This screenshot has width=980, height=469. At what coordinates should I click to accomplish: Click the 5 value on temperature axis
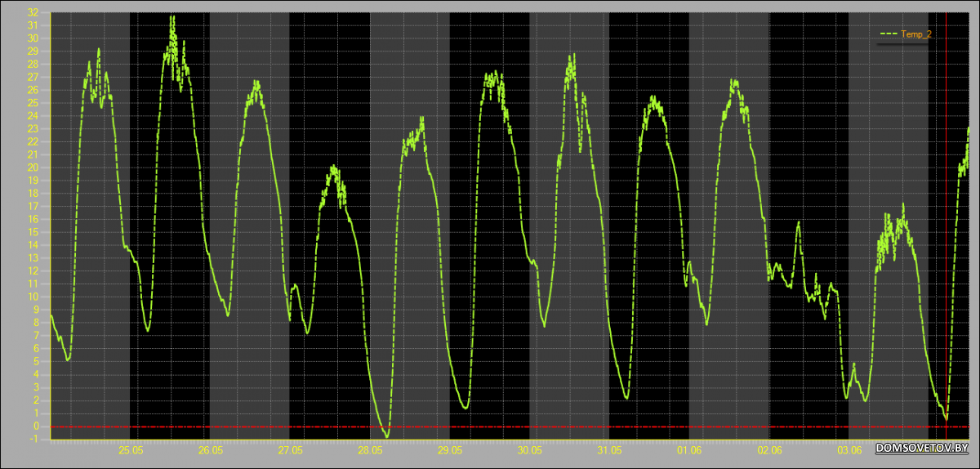35,361
